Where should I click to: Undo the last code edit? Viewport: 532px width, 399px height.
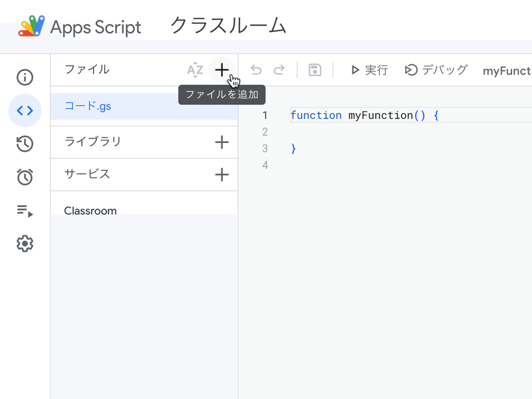(257, 70)
